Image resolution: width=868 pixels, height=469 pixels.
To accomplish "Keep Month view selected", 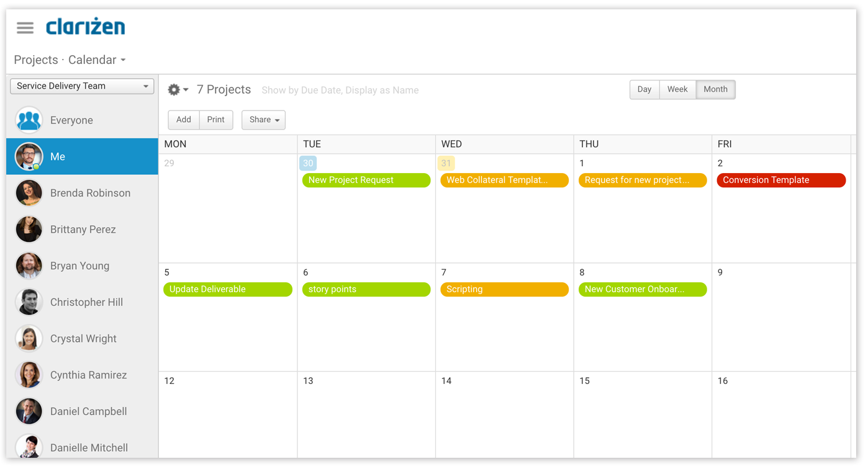I will pyautogui.click(x=715, y=89).
